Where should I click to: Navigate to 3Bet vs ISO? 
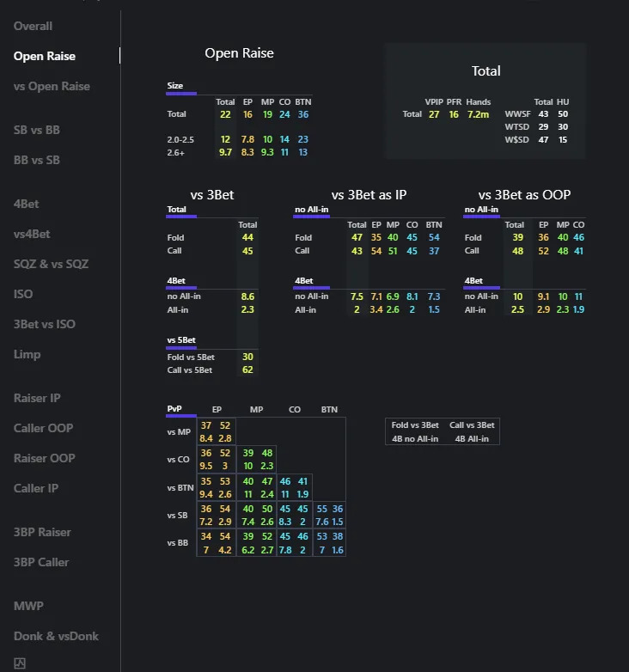[x=44, y=324]
